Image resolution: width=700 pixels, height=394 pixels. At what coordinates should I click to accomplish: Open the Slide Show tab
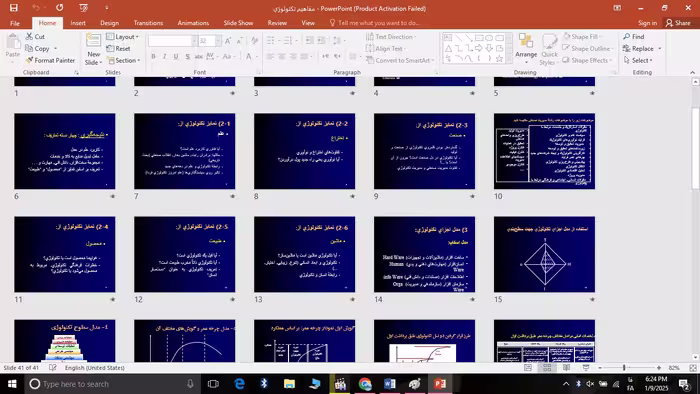(238, 23)
